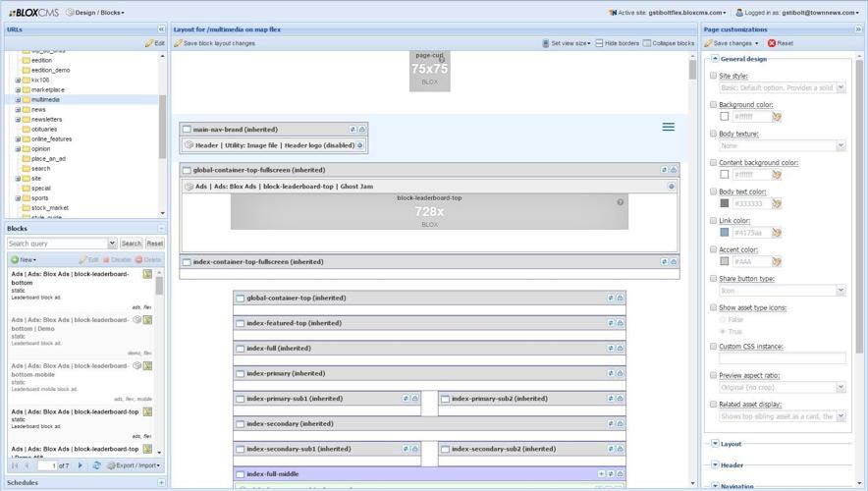Click the Edit button in URLs panel

coord(155,43)
